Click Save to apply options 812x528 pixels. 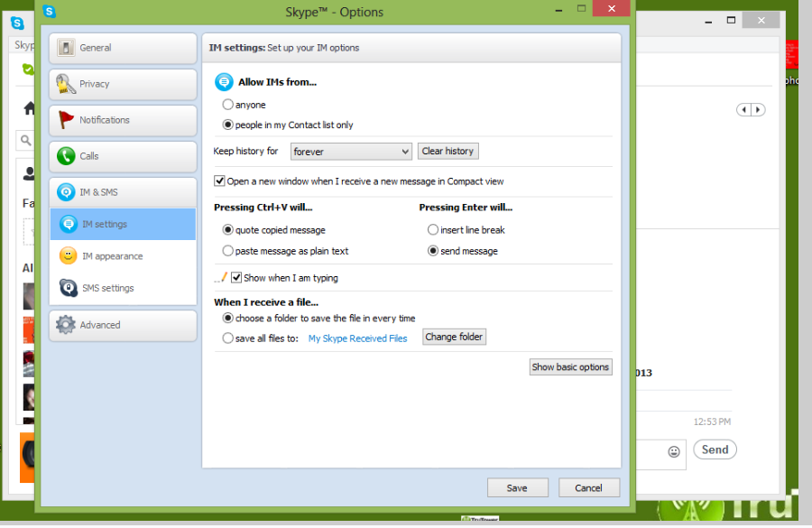517,487
